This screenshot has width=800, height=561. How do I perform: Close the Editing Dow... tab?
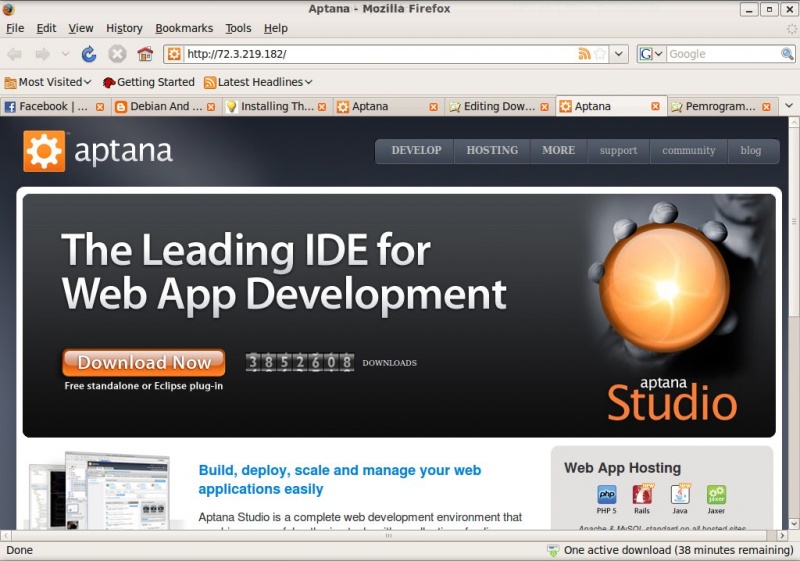point(544,106)
